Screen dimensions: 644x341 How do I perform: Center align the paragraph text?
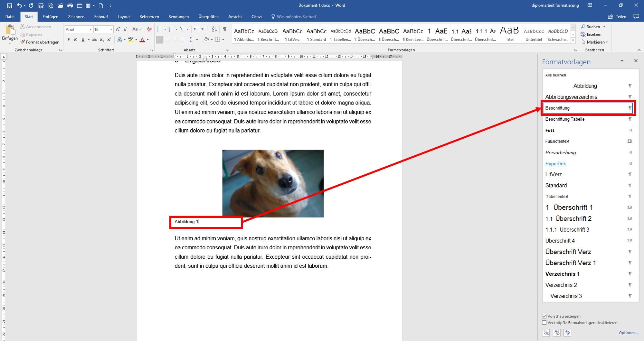(167, 40)
